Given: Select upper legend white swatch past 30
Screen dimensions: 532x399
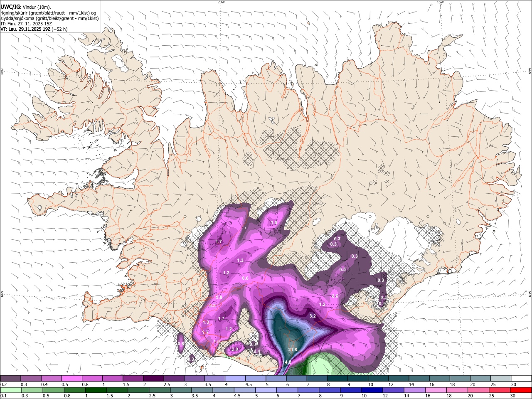Looking at the screenshot, I should 522,378.
